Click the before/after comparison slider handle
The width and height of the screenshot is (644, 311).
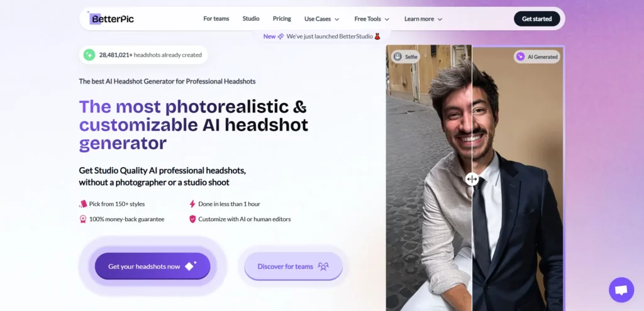pos(472,179)
